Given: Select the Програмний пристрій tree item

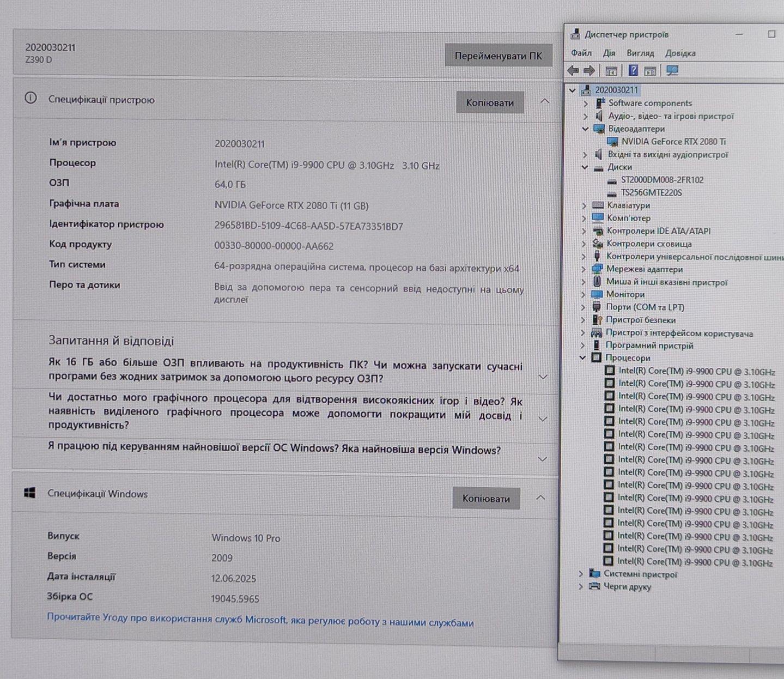Looking at the screenshot, I should coord(649,345).
